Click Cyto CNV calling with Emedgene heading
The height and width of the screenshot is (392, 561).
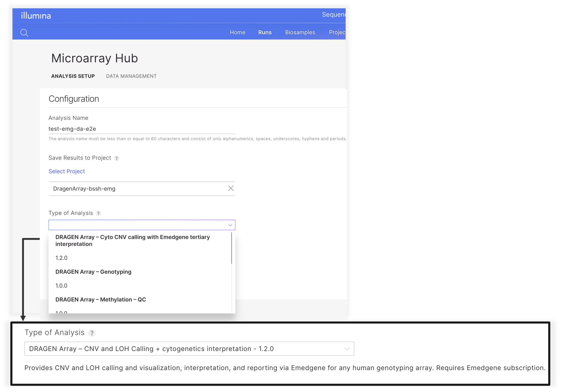point(133,240)
